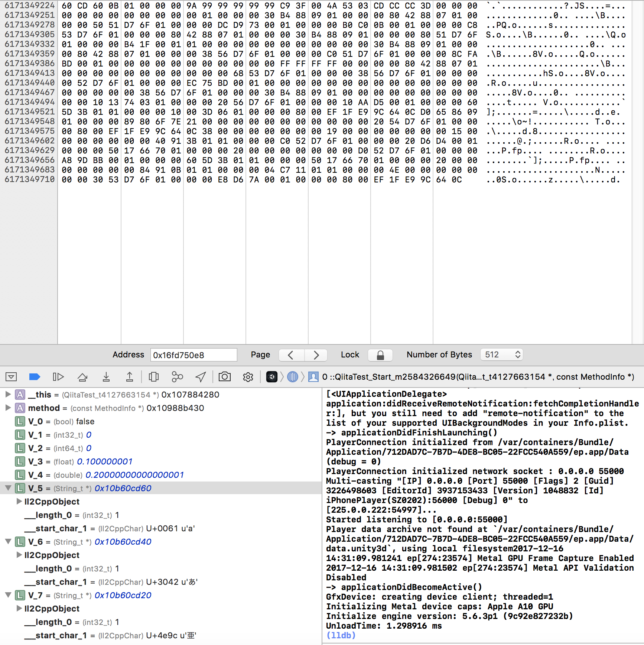Click memory address 6171349710 row label

click(30, 179)
